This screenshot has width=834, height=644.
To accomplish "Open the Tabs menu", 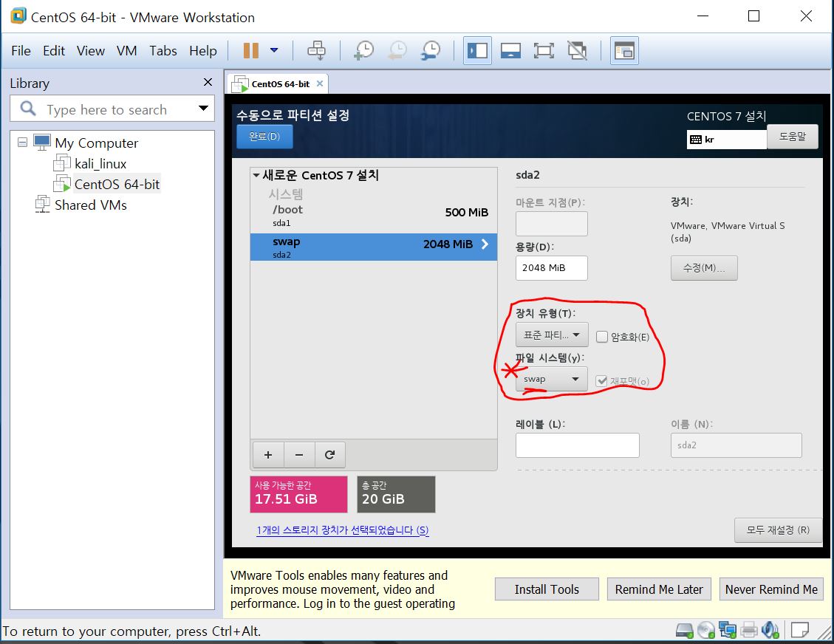I will pyautogui.click(x=163, y=50).
